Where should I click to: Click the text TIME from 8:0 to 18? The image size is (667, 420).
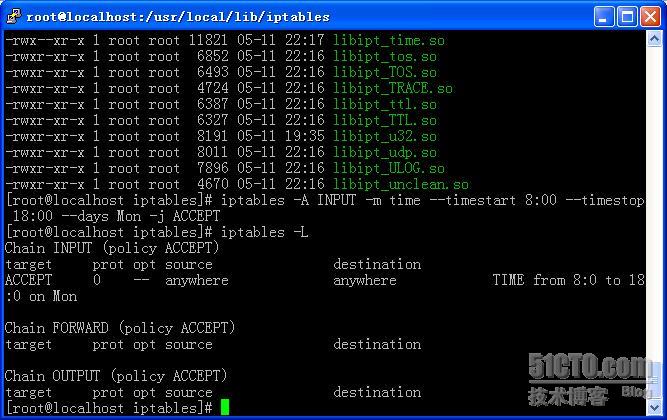pos(568,280)
